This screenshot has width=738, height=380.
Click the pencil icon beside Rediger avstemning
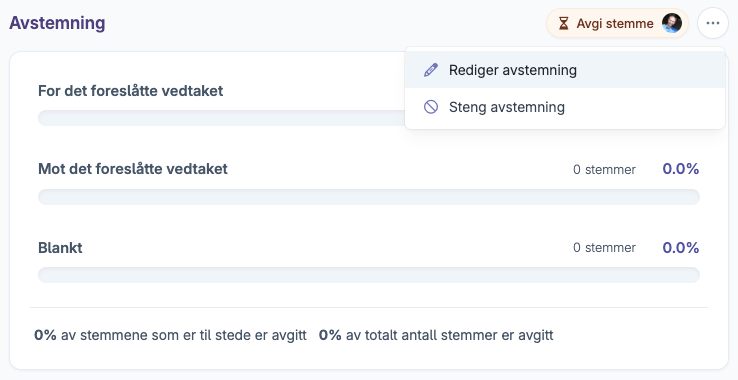[431, 70]
